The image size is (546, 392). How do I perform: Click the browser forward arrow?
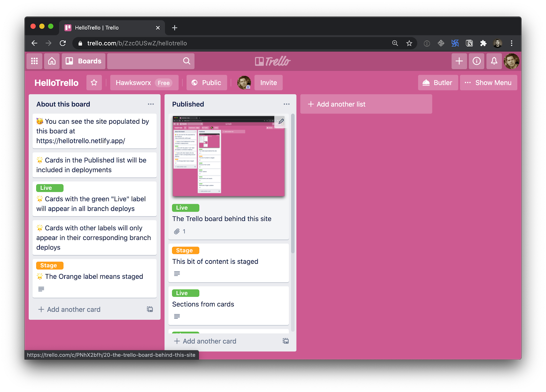48,43
